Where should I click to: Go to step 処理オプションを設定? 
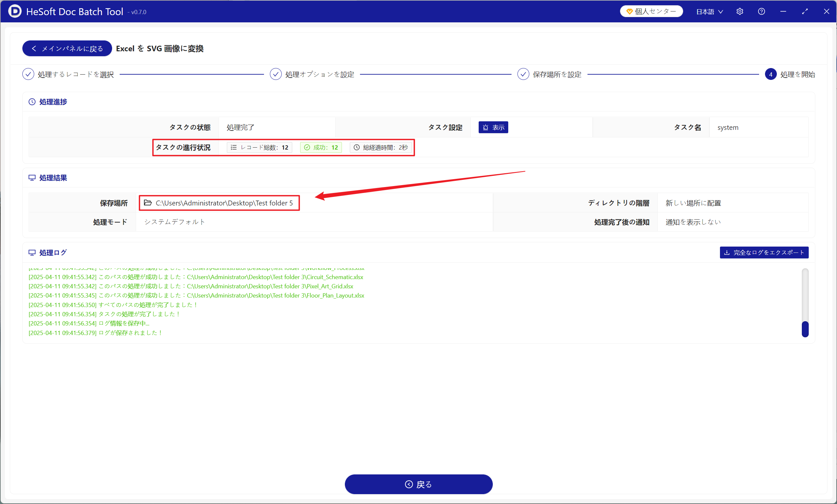312,74
